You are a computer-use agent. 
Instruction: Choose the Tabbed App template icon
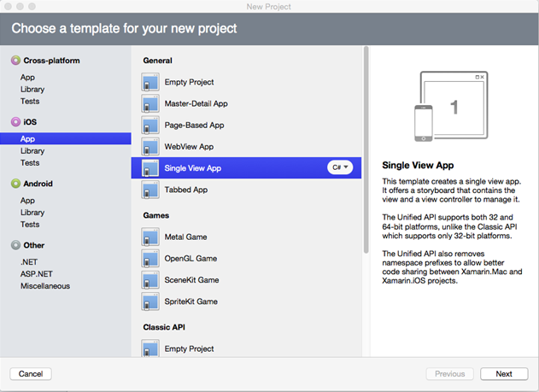pyautogui.click(x=150, y=190)
